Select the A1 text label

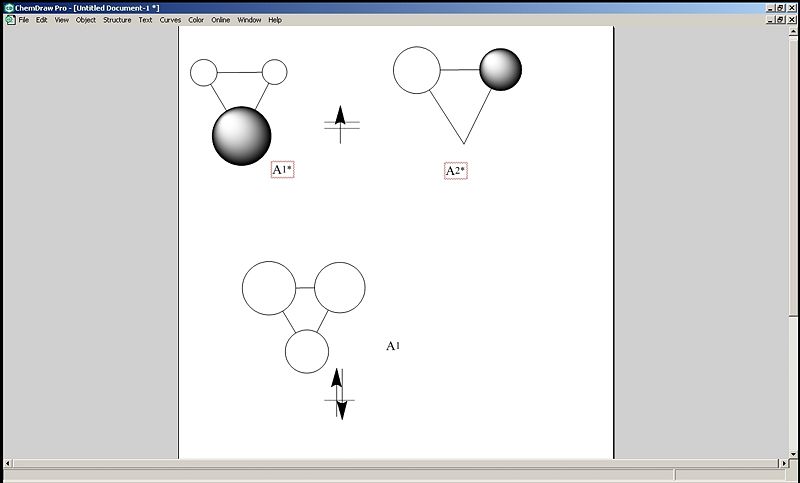coord(393,346)
